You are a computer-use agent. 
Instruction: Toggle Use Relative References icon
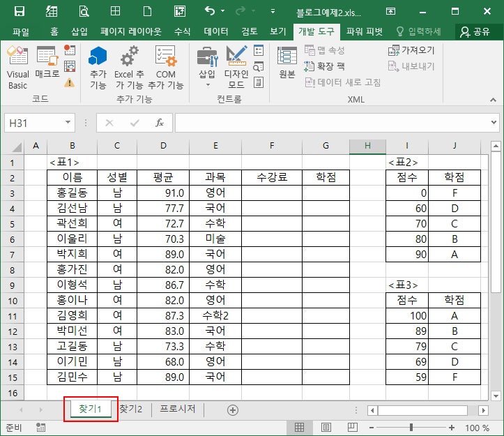point(70,66)
